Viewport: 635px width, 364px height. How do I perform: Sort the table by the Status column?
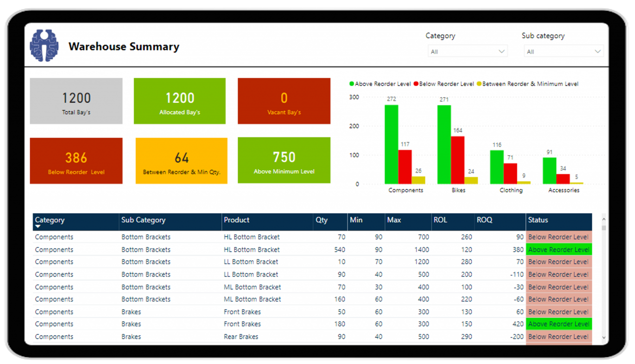[538, 220]
